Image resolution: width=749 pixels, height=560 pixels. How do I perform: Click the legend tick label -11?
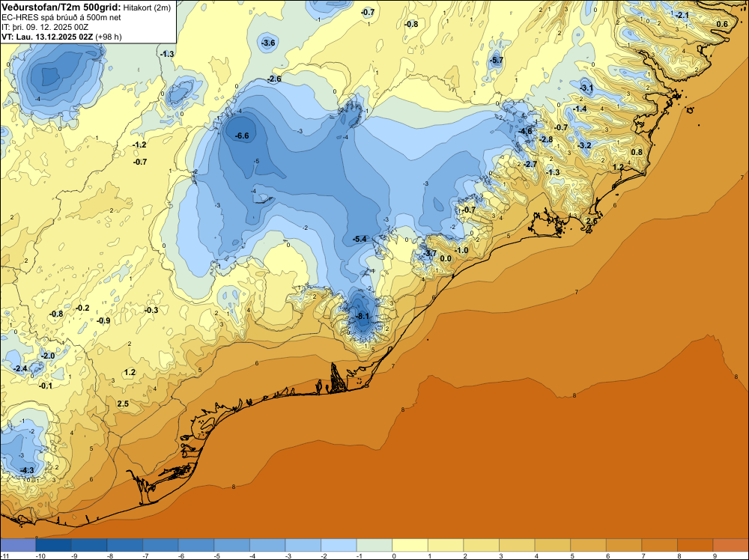pos(4,556)
